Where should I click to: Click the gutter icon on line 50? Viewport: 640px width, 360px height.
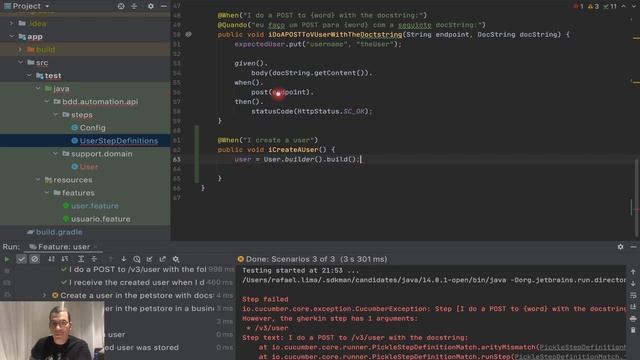coord(188,35)
